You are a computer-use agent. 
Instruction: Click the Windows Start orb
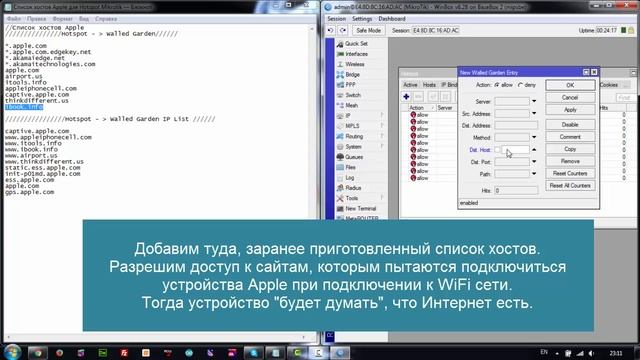pyautogui.click(x=12, y=352)
